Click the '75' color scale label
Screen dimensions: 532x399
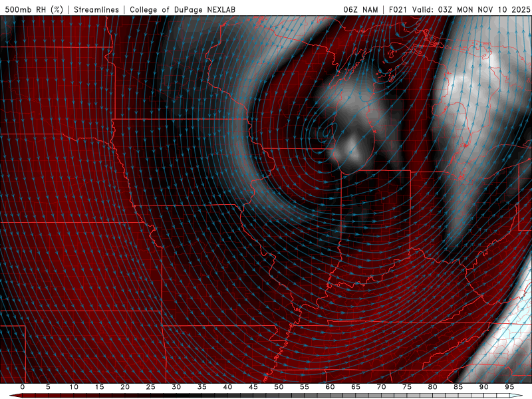pos(407,387)
